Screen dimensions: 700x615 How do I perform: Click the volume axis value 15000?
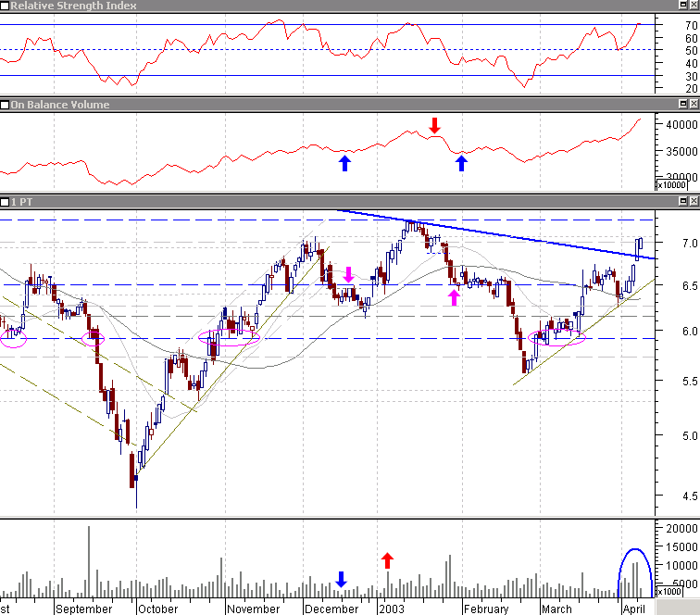coord(681,547)
